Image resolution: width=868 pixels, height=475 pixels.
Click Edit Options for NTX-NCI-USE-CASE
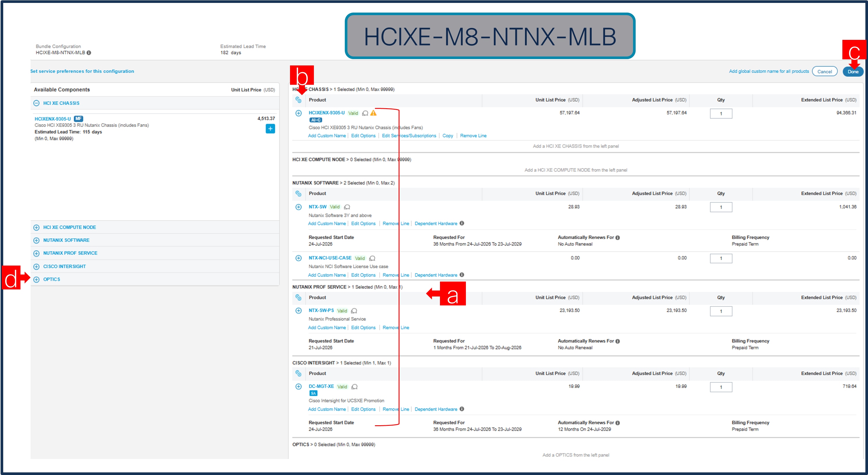[363, 275]
